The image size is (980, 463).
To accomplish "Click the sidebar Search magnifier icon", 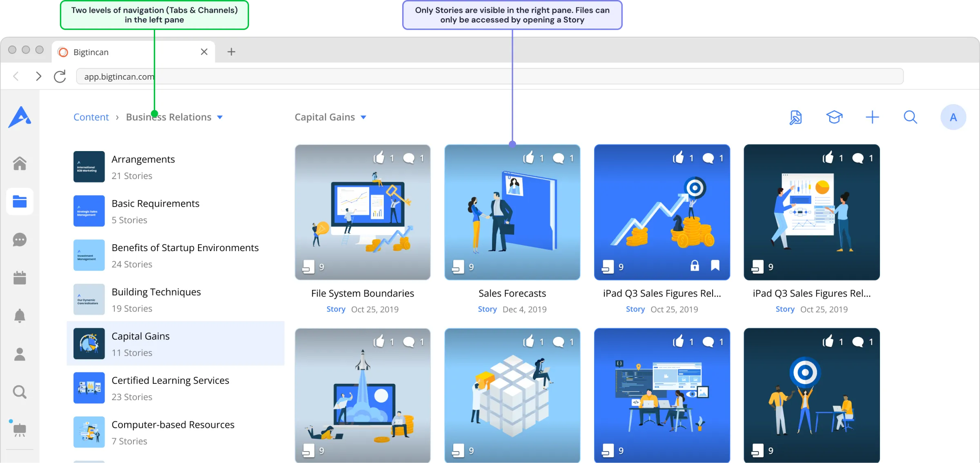I will [x=20, y=392].
